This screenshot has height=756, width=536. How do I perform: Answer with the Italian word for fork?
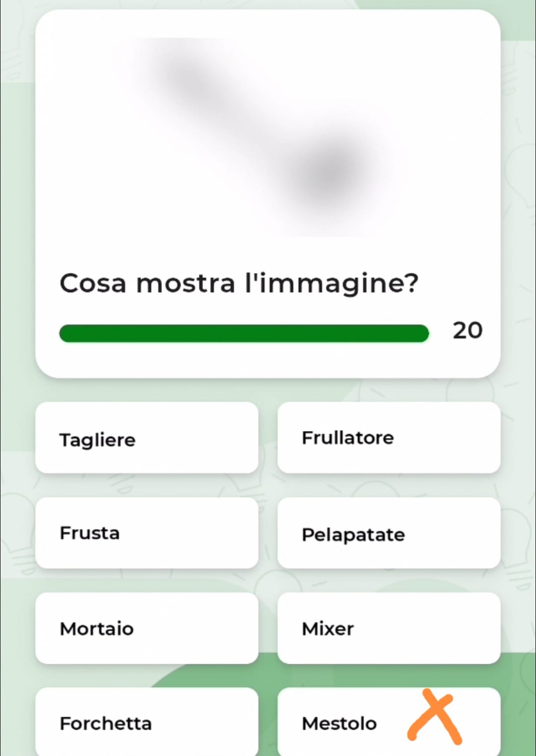(x=147, y=723)
